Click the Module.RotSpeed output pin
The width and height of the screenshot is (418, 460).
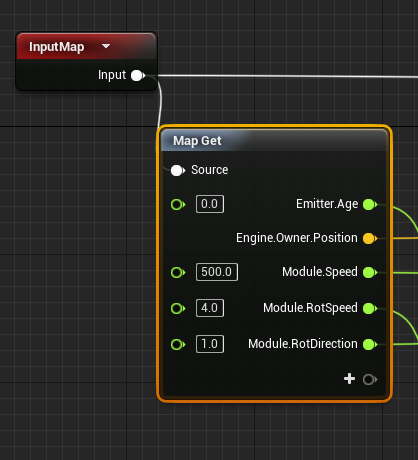point(370,308)
